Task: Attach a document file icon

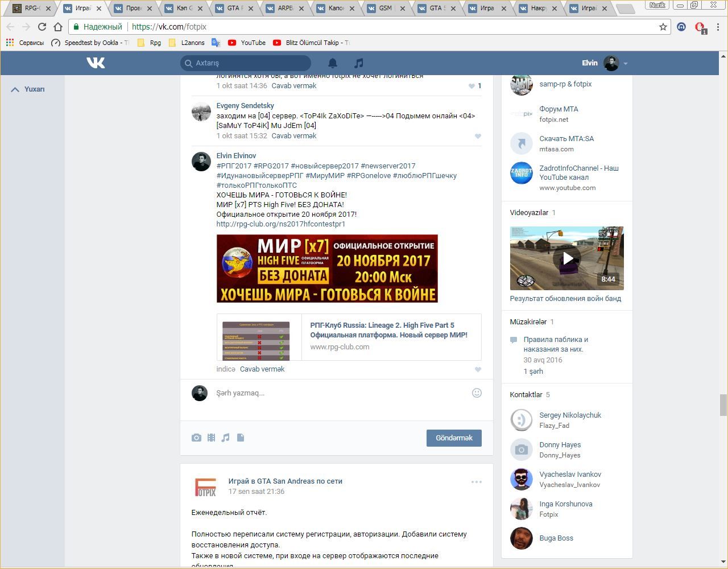Action: [x=241, y=438]
